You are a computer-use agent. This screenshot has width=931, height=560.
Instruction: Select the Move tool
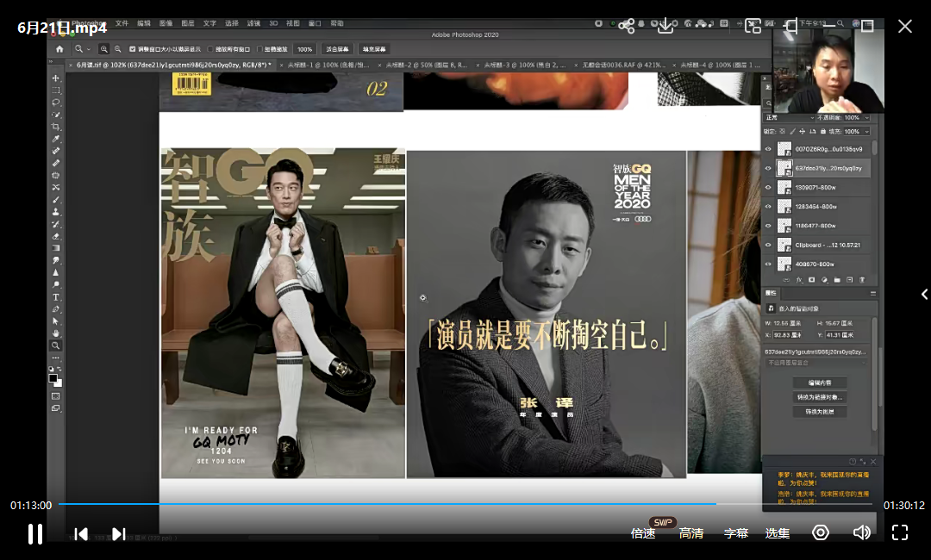pyautogui.click(x=56, y=78)
